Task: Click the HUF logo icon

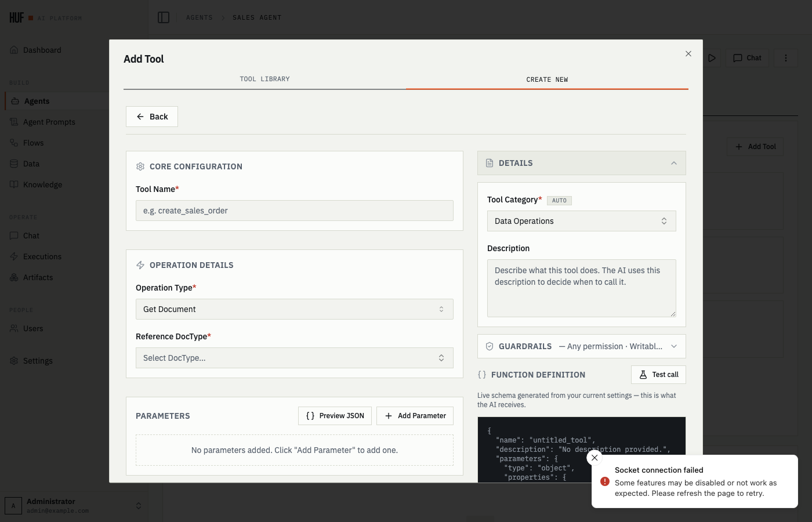Action: coord(17,18)
